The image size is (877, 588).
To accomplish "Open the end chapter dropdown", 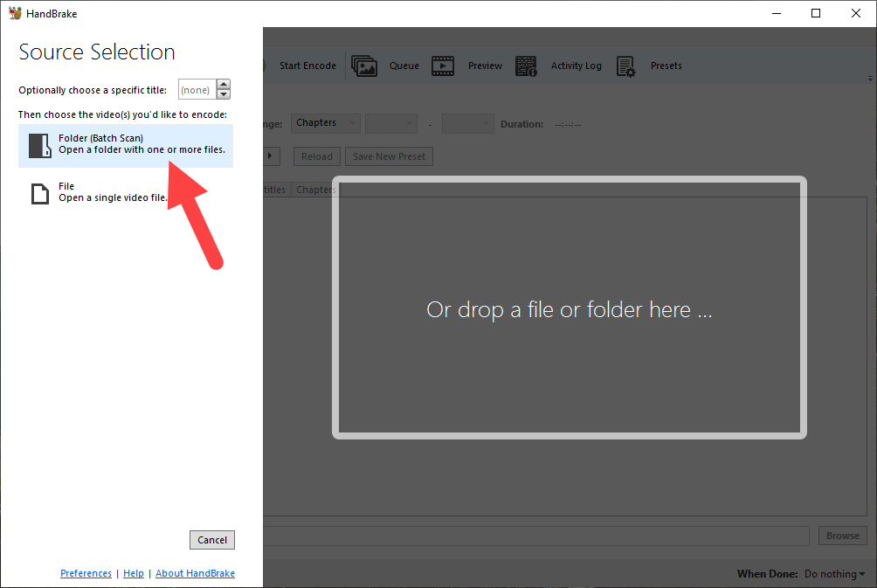I will [x=467, y=123].
